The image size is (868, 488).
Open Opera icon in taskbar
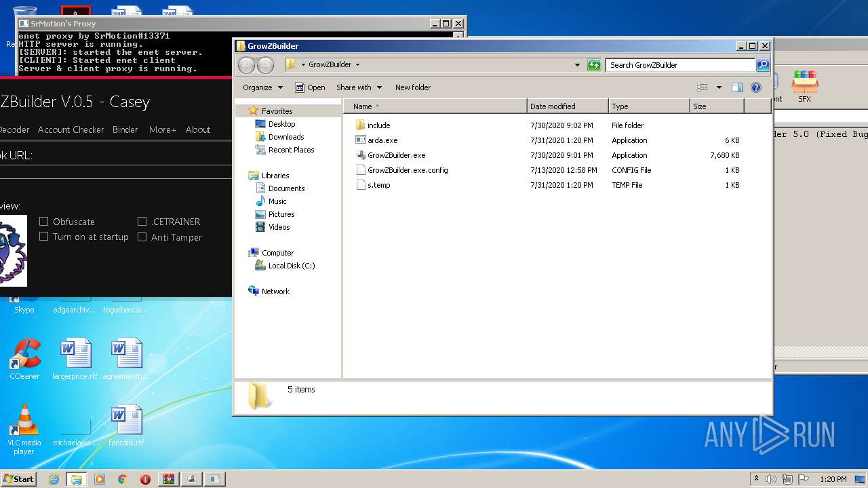click(145, 479)
